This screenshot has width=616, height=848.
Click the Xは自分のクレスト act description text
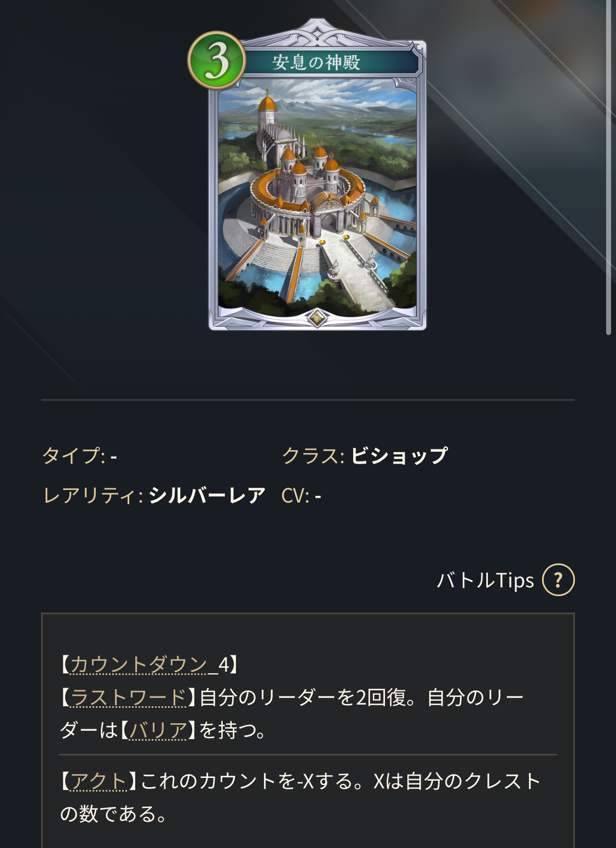click(x=457, y=781)
